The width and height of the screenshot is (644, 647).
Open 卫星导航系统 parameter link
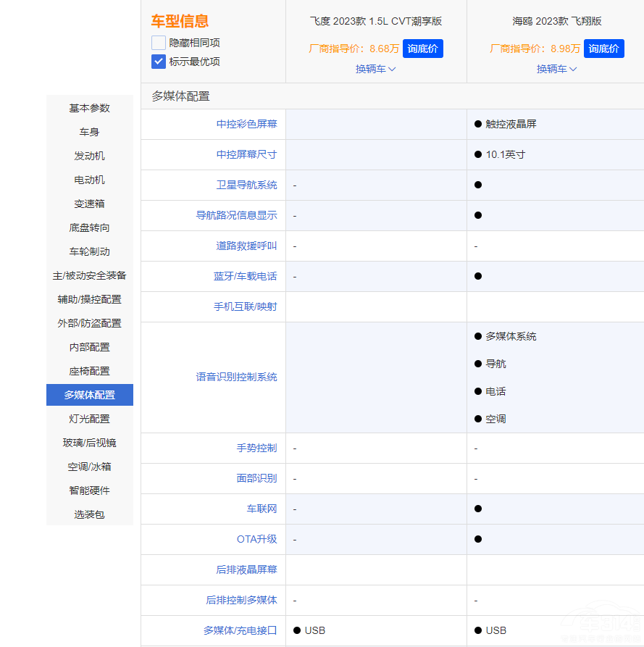point(246,185)
